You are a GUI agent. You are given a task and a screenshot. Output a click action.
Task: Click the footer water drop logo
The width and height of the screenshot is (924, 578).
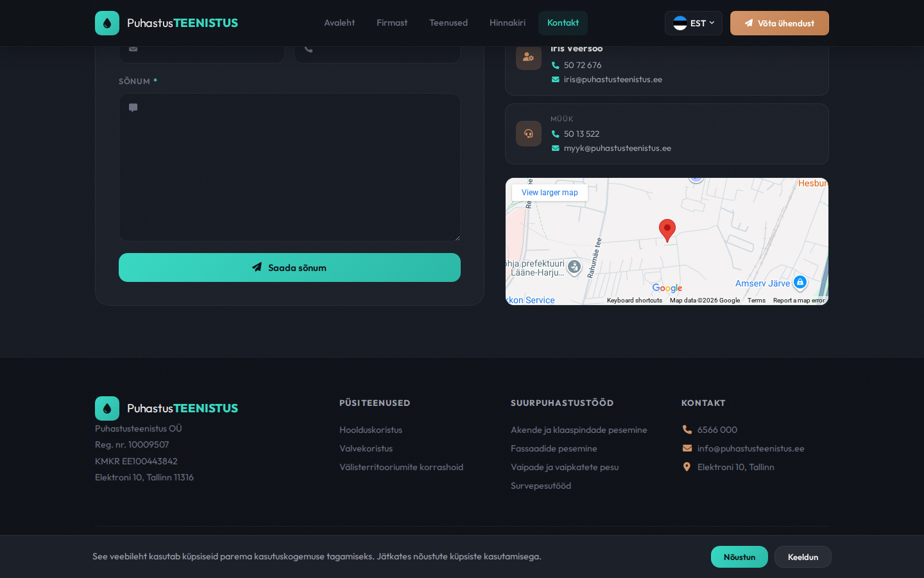tap(107, 408)
